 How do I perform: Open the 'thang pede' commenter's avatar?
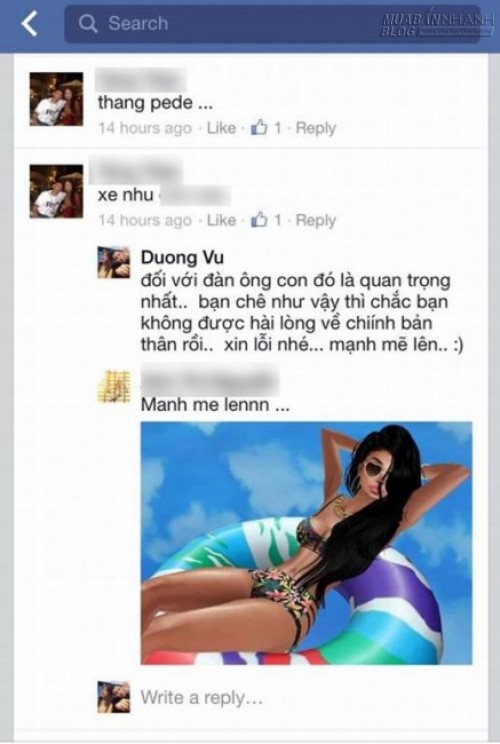click(x=56, y=99)
